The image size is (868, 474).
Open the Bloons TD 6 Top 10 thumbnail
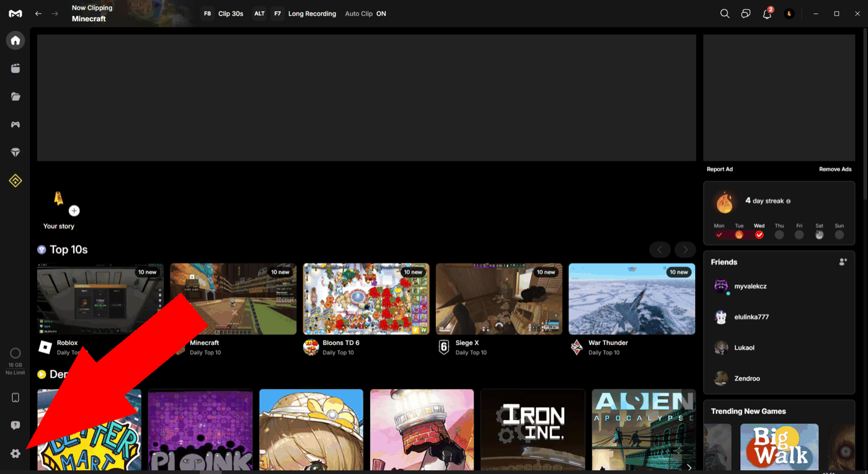(366, 299)
